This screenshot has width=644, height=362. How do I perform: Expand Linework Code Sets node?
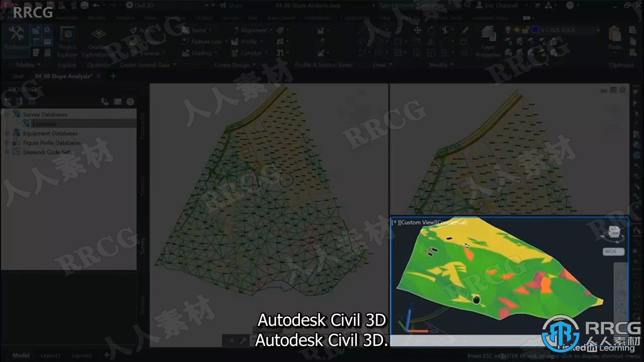point(7,152)
